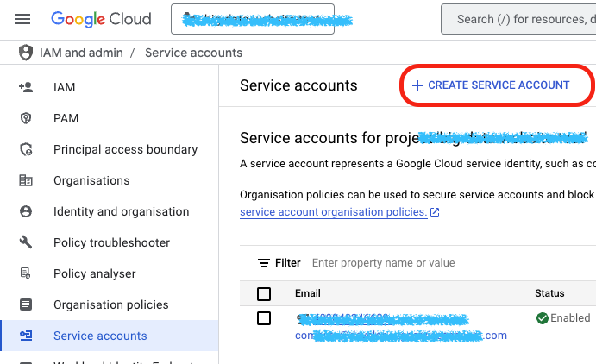Screen dimensions: 596x364
Task: Go to IAM and admin breadcrumb
Action: [81, 53]
